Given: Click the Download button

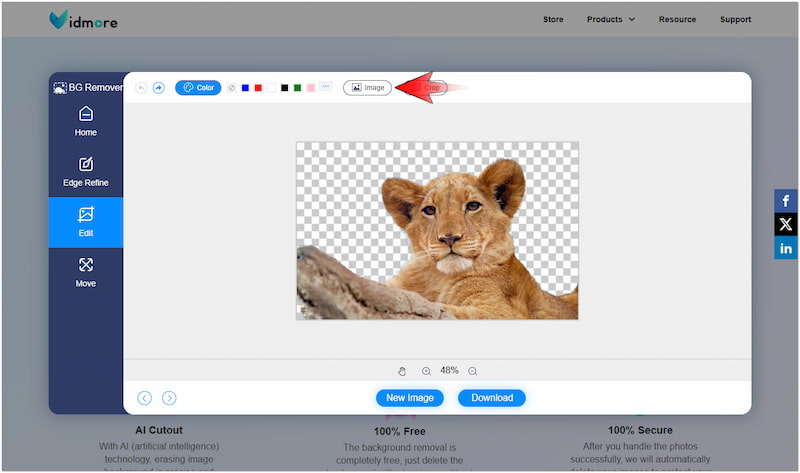Looking at the screenshot, I should tap(491, 398).
